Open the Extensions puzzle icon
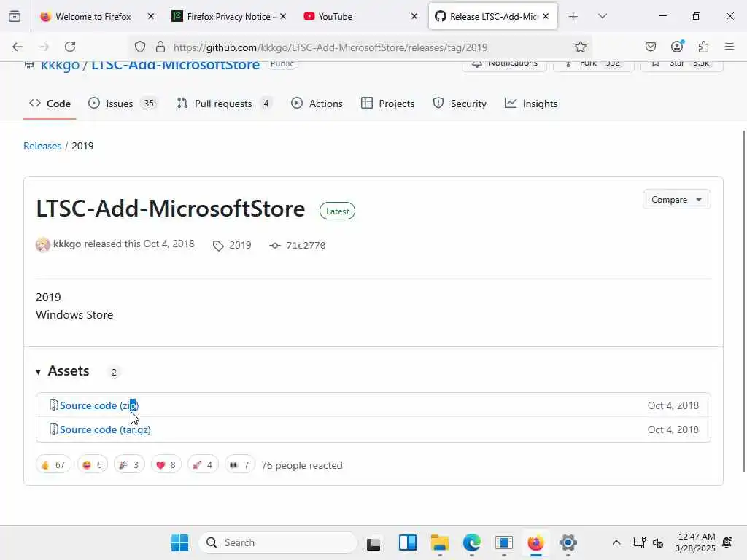Viewport: 747px width, 560px height. point(703,47)
